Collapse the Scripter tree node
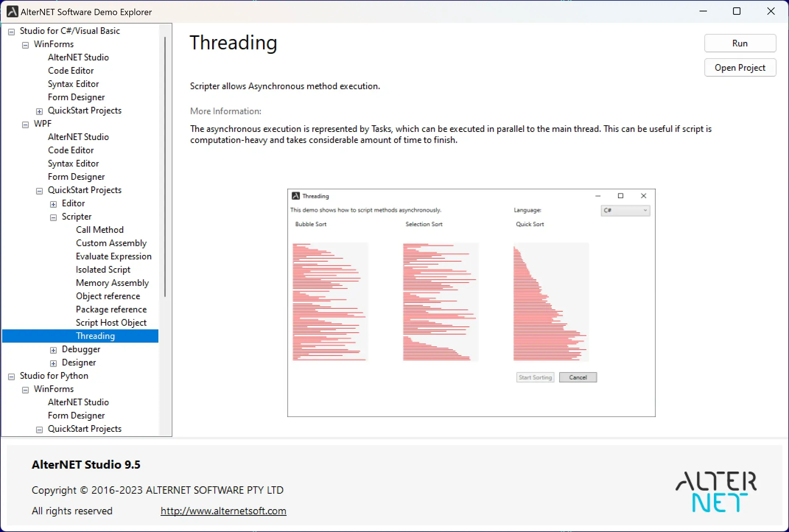 (53, 217)
